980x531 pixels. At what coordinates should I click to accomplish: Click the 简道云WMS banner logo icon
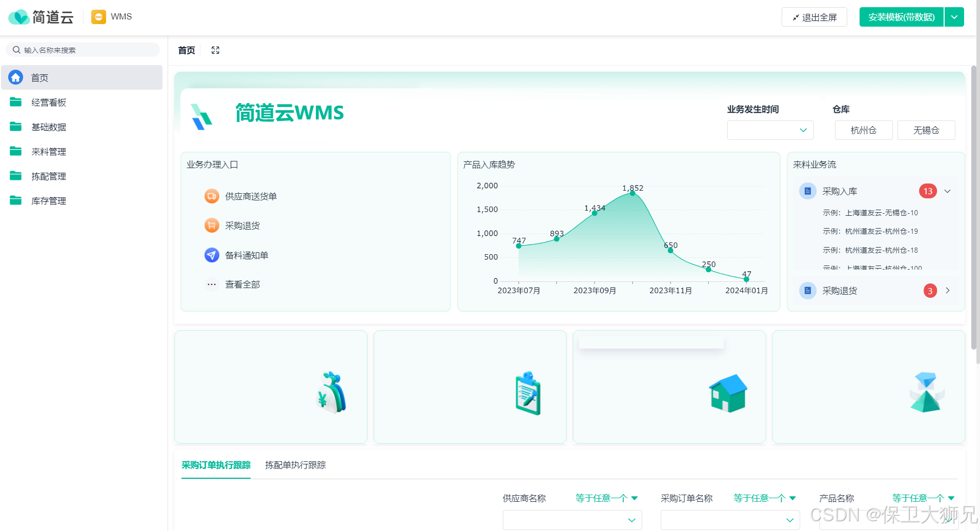[201, 116]
